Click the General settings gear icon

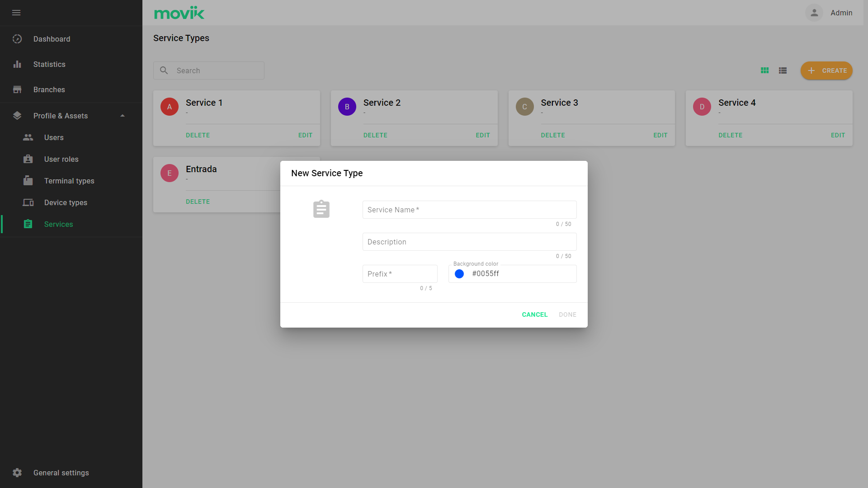pos(17,473)
